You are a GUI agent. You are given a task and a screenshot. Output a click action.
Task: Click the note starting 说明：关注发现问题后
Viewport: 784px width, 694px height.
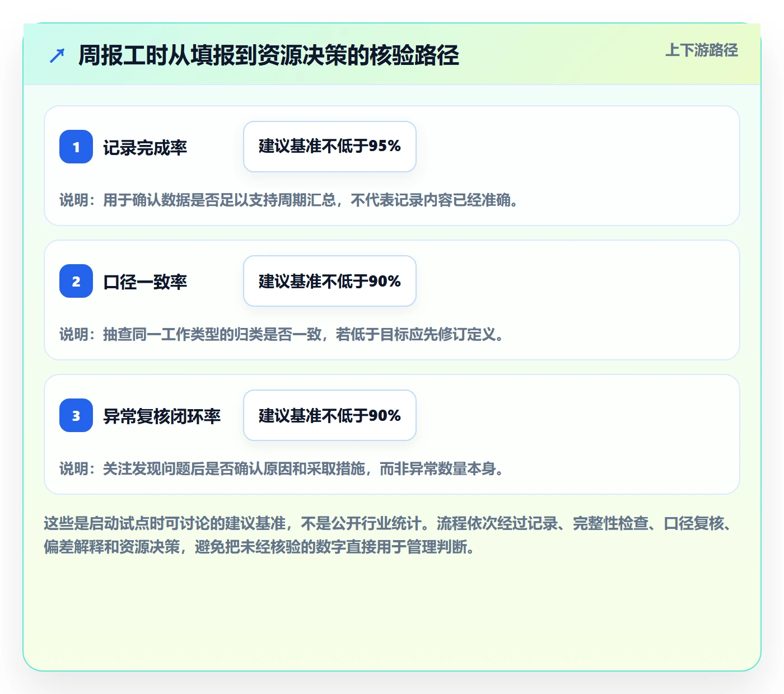[x=282, y=469]
